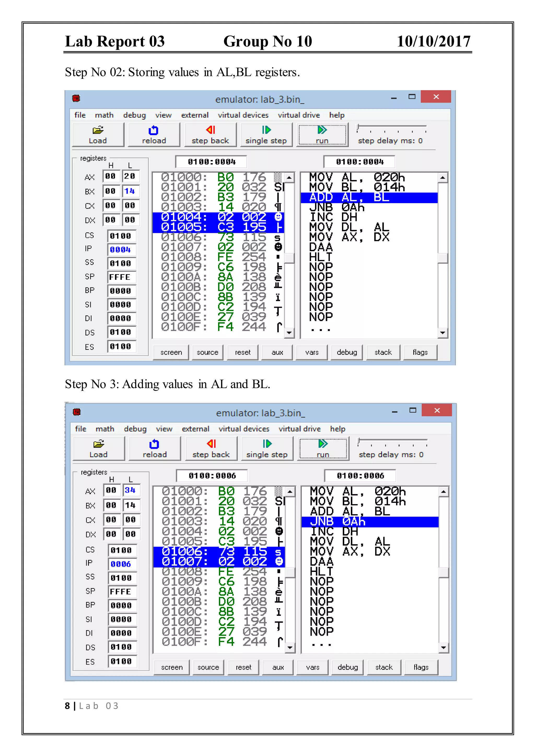Click memory address box 0100:0004 on left
This screenshot has width=535, height=756.
pyautogui.click(x=211, y=162)
